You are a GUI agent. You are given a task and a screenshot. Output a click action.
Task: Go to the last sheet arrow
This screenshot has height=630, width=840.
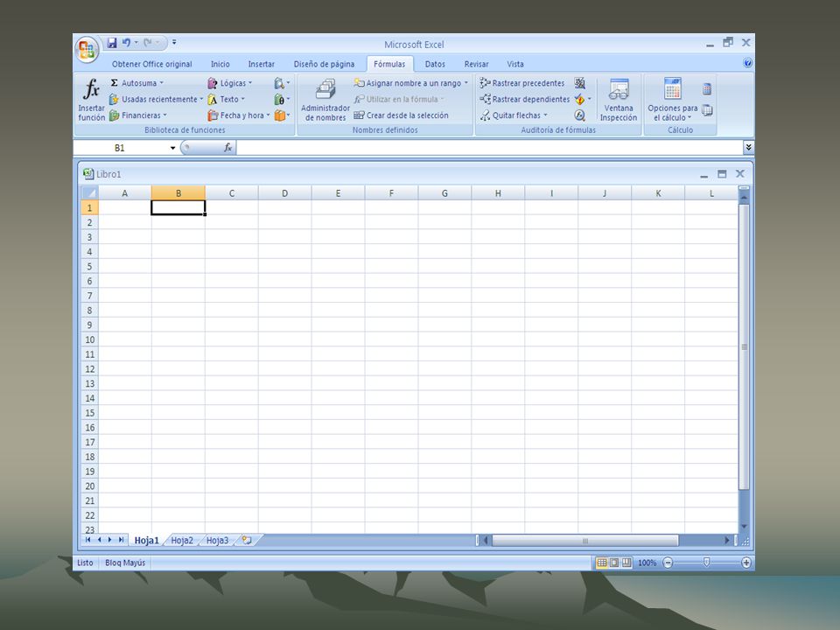(x=121, y=540)
